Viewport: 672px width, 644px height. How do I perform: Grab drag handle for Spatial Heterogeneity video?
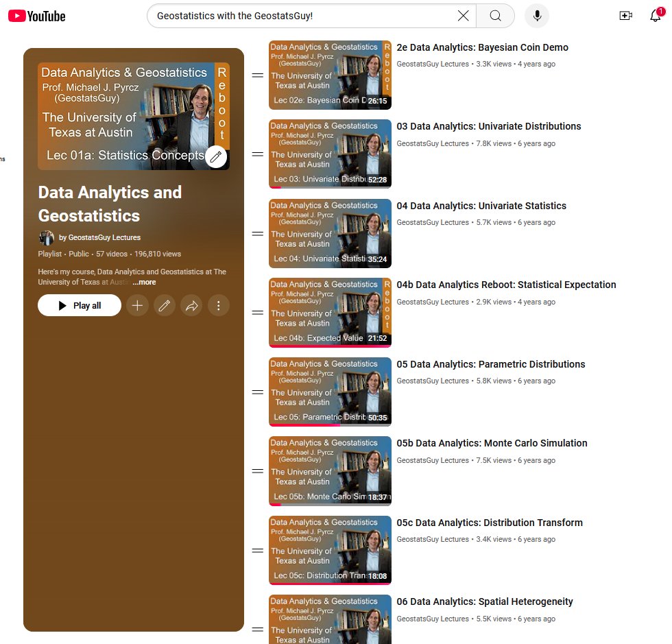pyautogui.click(x=258, y=630)
